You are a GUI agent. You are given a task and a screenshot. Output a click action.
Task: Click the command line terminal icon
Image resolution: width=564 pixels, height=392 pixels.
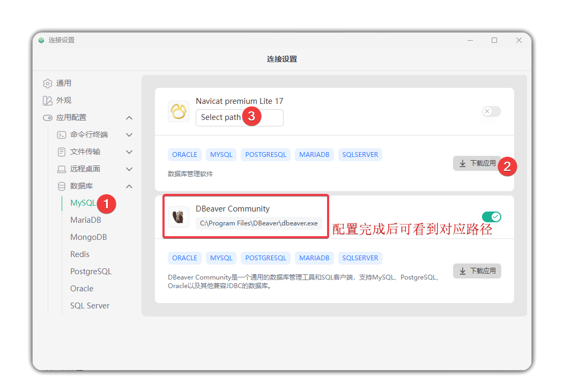(62, 135)
